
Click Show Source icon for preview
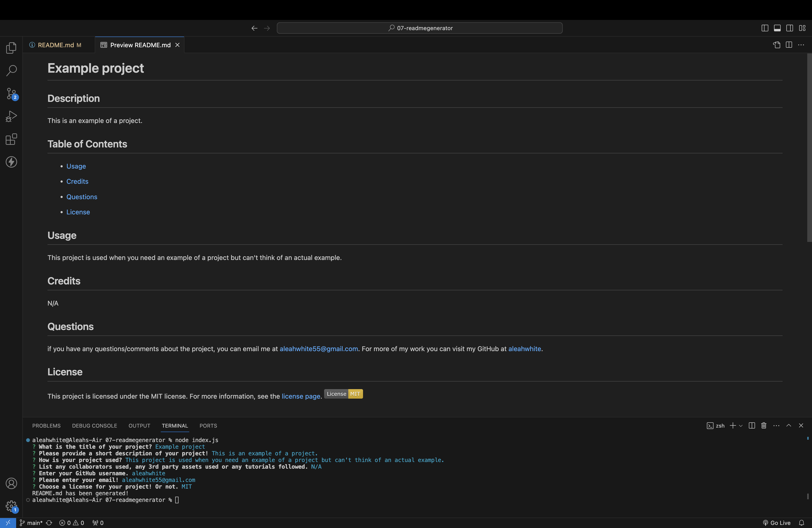[x=777, y=45]
